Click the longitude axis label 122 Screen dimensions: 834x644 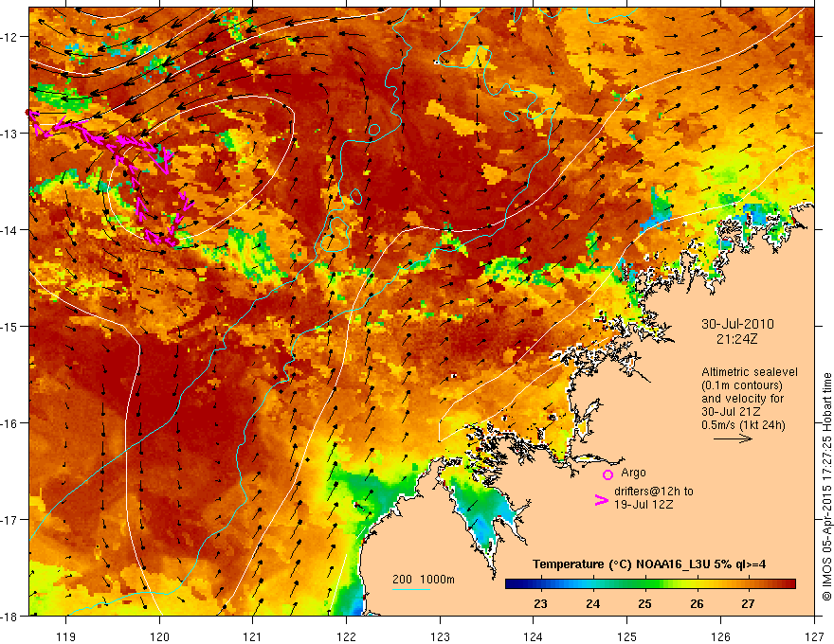point(346,636)
